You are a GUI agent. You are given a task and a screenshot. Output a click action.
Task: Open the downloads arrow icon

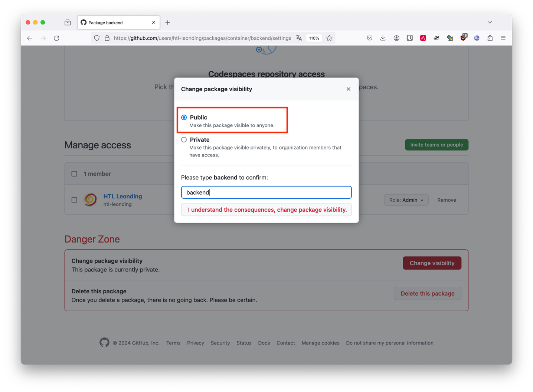point(383,38)
